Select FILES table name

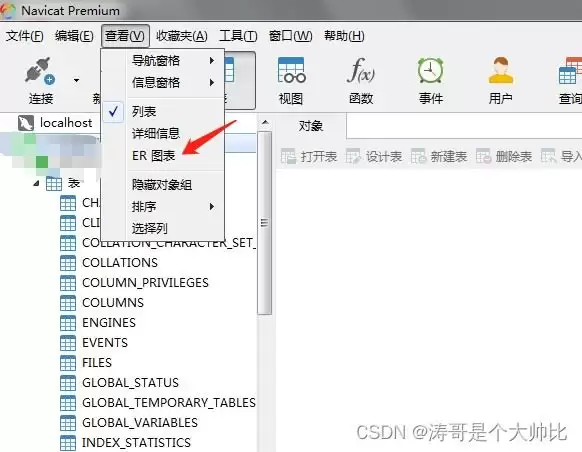pos(97,363)
